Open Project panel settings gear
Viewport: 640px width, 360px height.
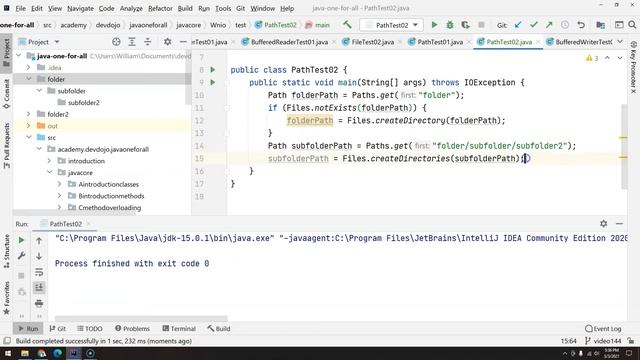click(167, 42)
